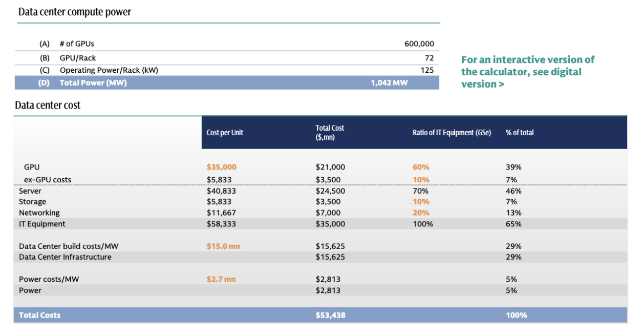
Task: Click the Networking 20% ratio value
Action: [421, 213]
